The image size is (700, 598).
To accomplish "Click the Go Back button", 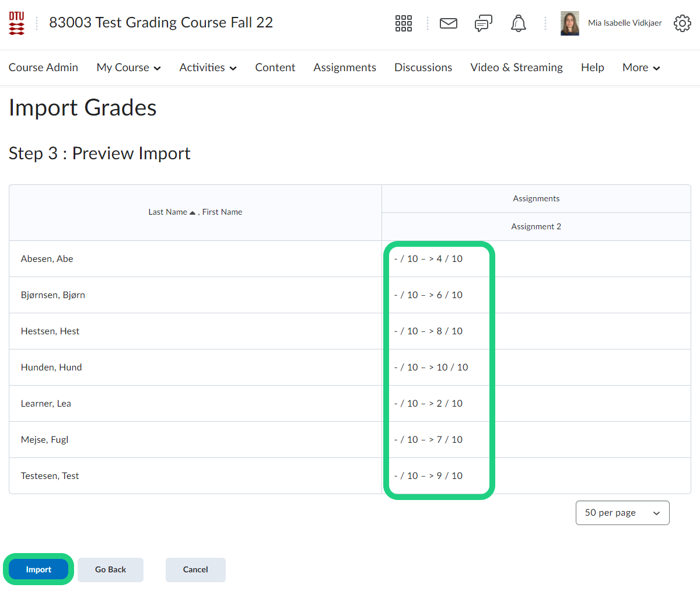I will coord(110,569).
